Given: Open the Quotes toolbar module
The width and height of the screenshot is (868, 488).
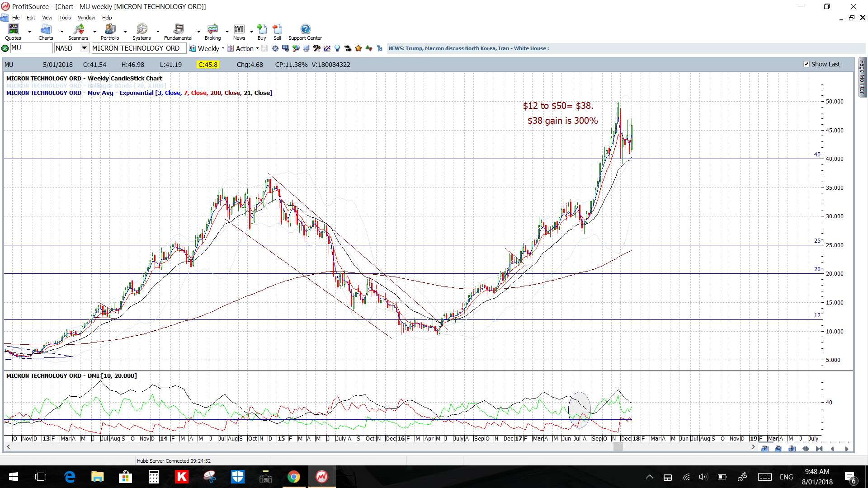Looking at the screenshot, I should pos(13,32).
